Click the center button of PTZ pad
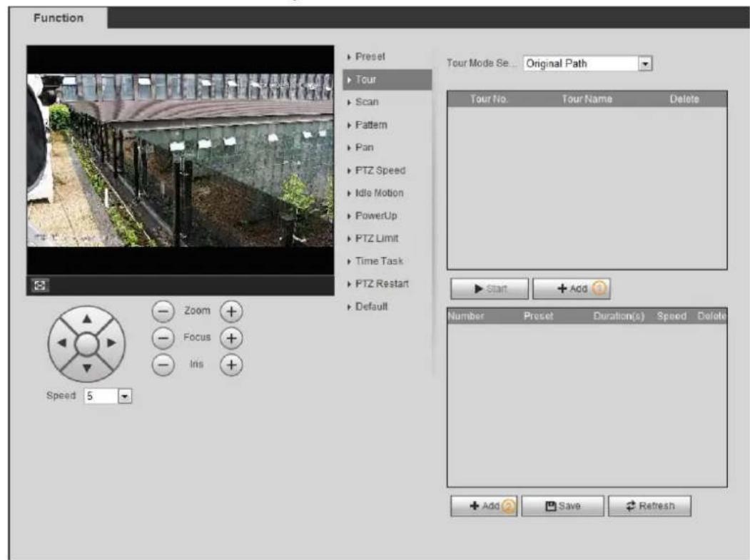 coord(86,344)
